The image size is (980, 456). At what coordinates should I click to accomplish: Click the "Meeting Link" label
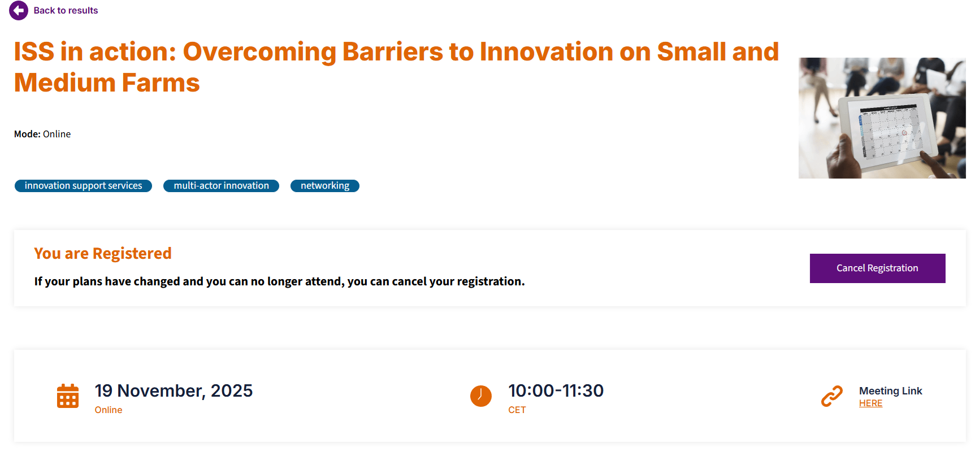tap(890, 390)
